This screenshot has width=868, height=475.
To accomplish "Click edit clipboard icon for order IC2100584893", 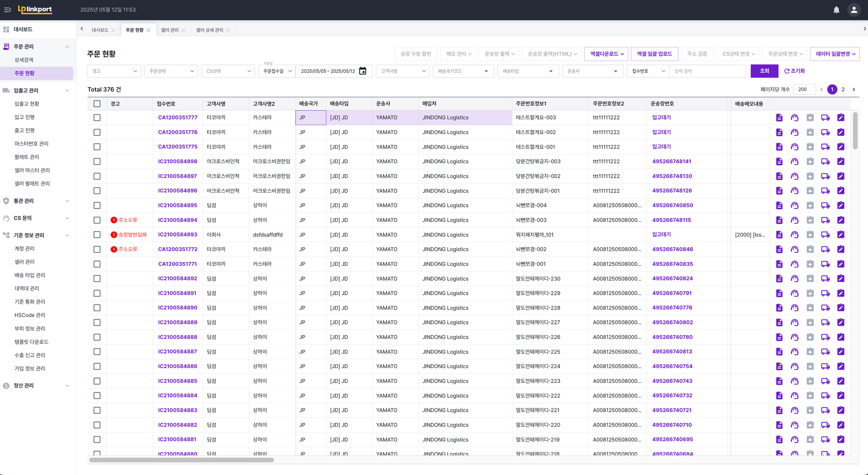I will coord(841,235).
